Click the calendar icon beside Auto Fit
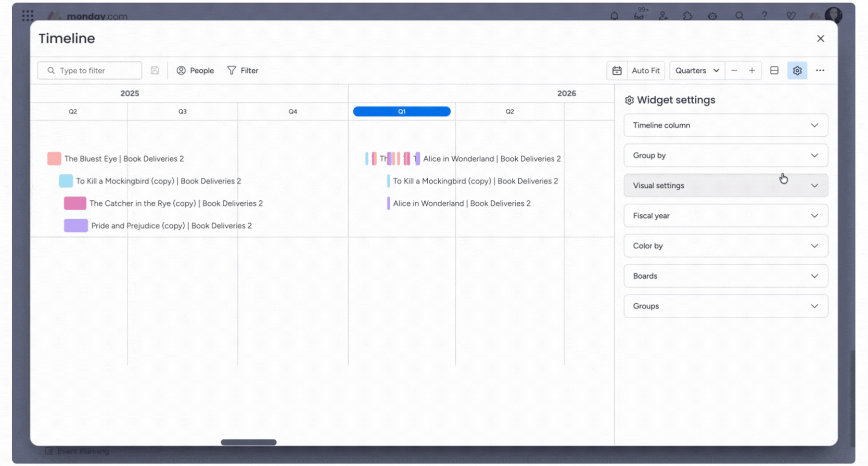The height and width of the screenshot is (466, 868). tap(617, 71)
